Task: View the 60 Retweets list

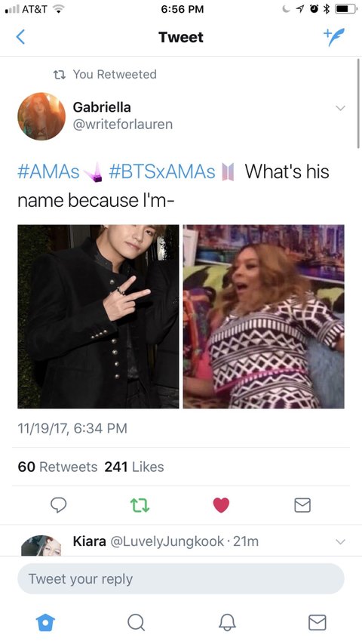Action: pyautogui.click(x=57, y=467)
